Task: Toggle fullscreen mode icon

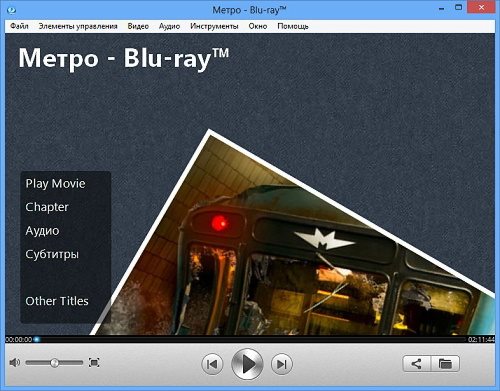Action: point(94,362)
